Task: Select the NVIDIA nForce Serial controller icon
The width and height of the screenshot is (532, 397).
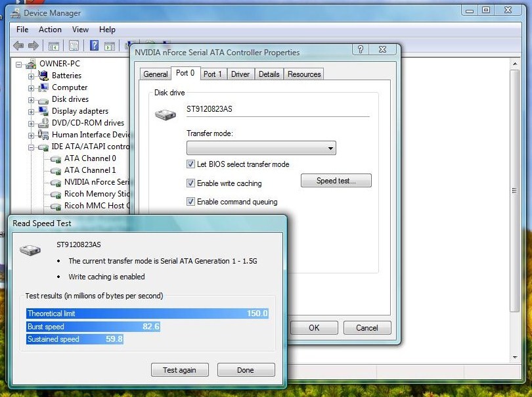Action: click(56, 183)
